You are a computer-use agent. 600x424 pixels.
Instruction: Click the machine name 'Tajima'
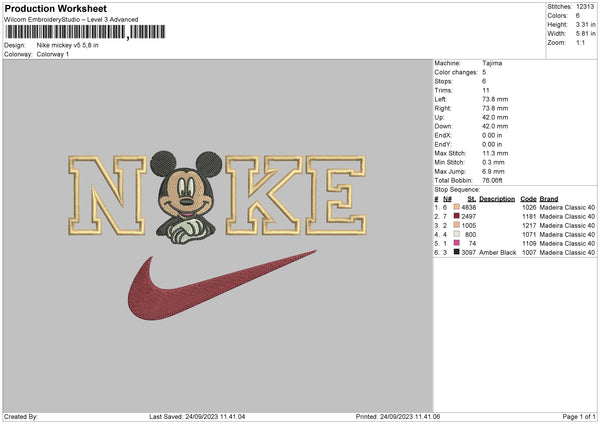pyautogui.click(x=492, y=63)
